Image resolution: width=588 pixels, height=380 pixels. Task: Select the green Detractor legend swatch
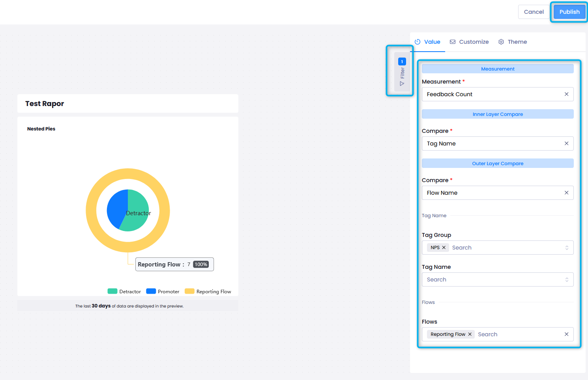pyautogui.click(x=112, y=291)
